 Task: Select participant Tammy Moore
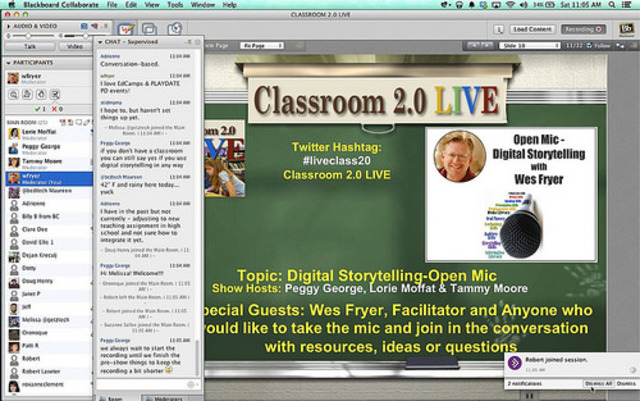(49, 163)
